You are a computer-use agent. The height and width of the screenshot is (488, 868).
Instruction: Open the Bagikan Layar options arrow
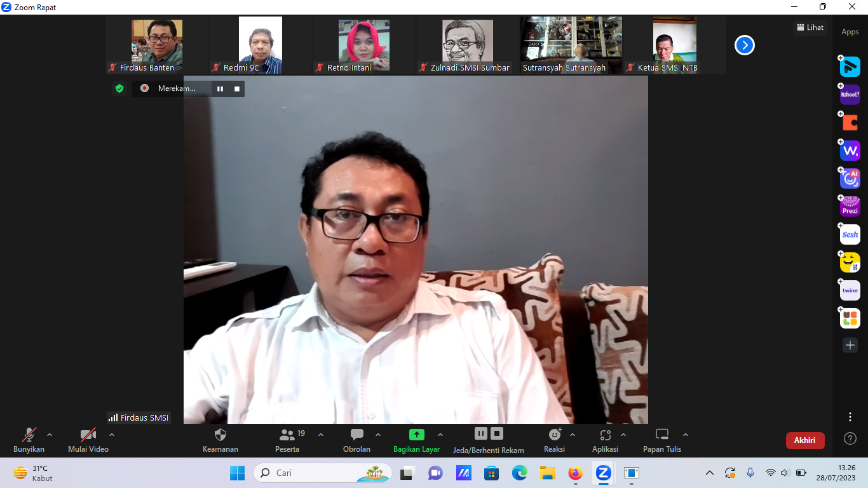click(440, 435)
